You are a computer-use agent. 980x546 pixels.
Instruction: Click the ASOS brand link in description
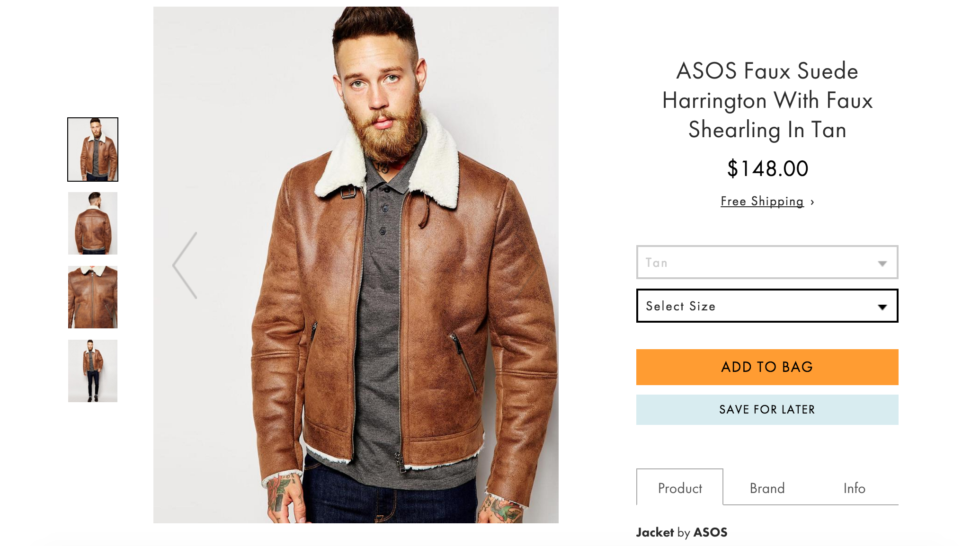click(x=710, y=532)
